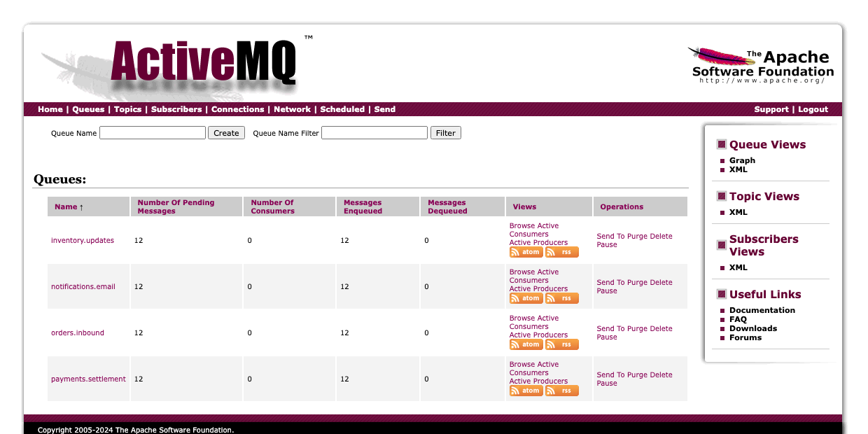Viewport: 868px width, 434px height.
Task: Open the Send menu item
Action: tap(385, 109)
